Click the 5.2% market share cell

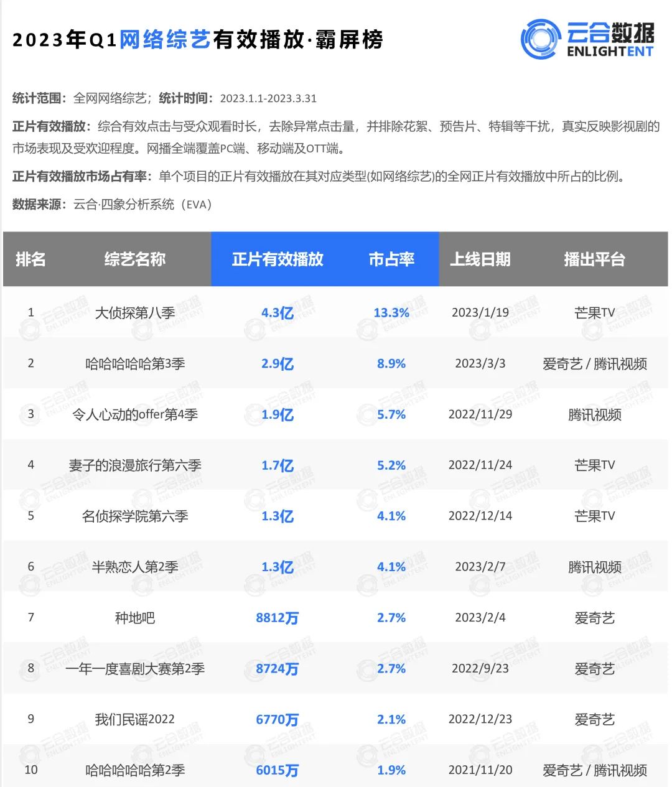[x=391, y=465]
